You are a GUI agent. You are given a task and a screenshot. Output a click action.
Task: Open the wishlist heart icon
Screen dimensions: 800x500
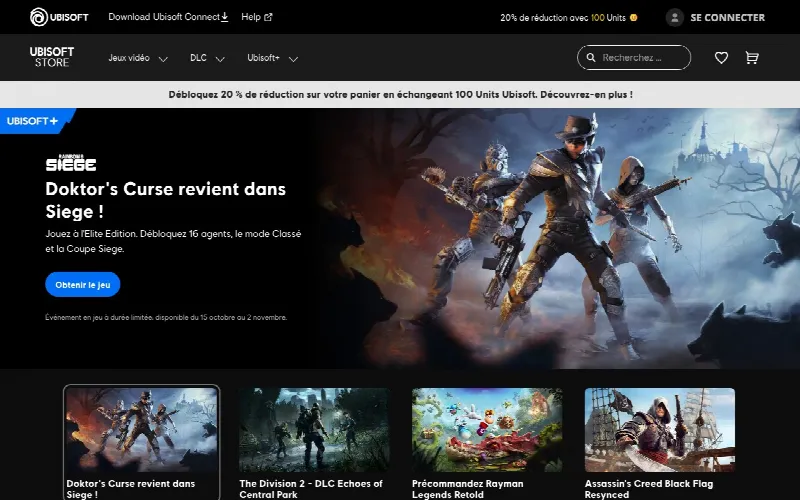coord(721,58)
